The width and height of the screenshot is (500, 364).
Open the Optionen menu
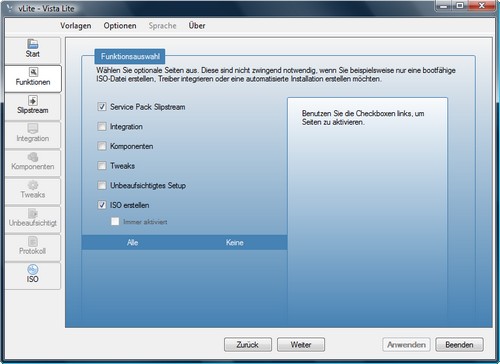pos(120,26)
